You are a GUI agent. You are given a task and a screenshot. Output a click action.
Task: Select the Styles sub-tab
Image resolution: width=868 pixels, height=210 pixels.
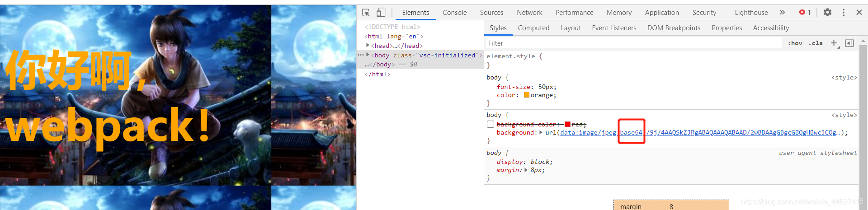coord(498,28)
